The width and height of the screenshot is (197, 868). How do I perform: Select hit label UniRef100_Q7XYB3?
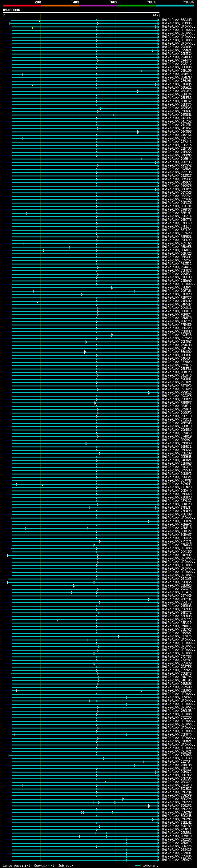(177, 657)
